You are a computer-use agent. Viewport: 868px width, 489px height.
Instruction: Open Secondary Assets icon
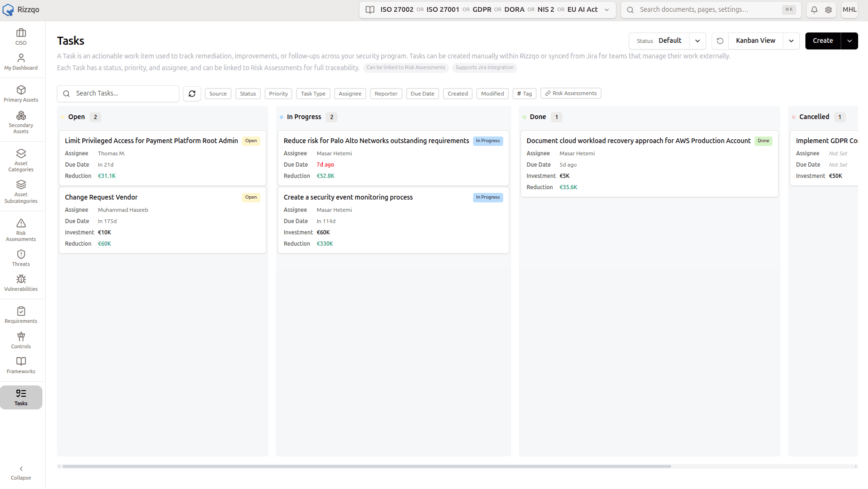21,115
